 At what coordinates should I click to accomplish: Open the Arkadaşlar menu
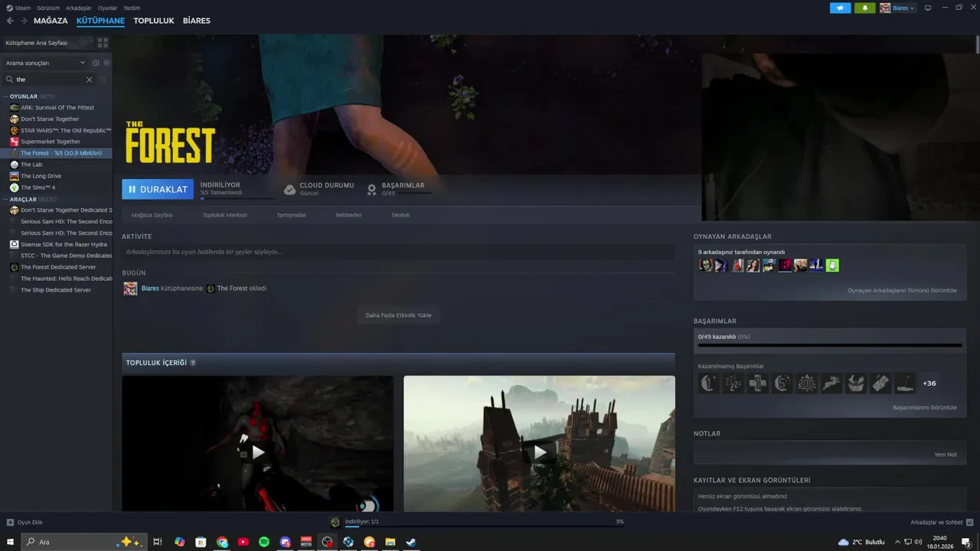(79, 8)
